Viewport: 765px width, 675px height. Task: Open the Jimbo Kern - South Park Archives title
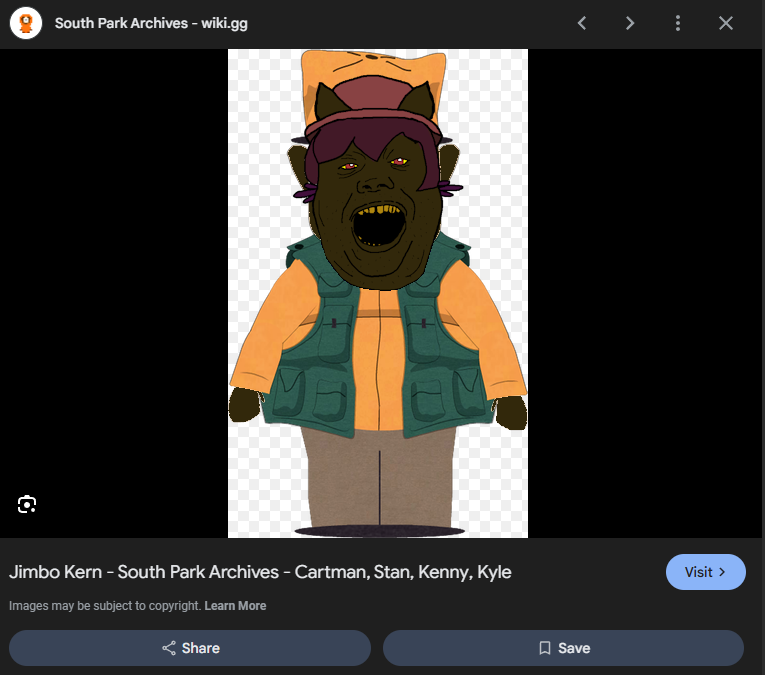tap(260, 572)
